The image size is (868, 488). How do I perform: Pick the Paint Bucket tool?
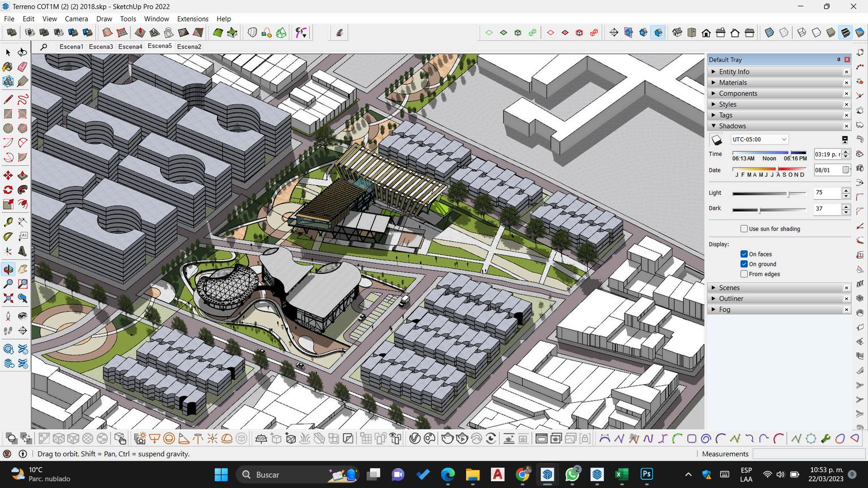pos(8,67)
